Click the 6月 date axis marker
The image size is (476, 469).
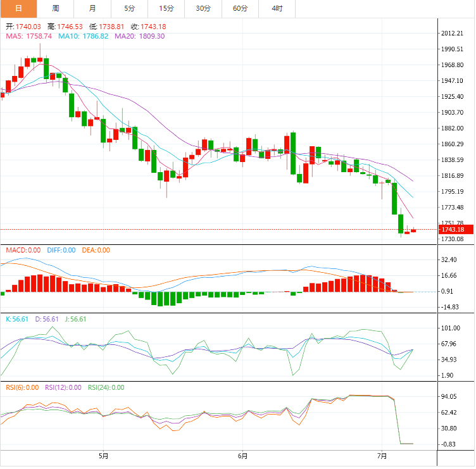(x=242, y=456)
